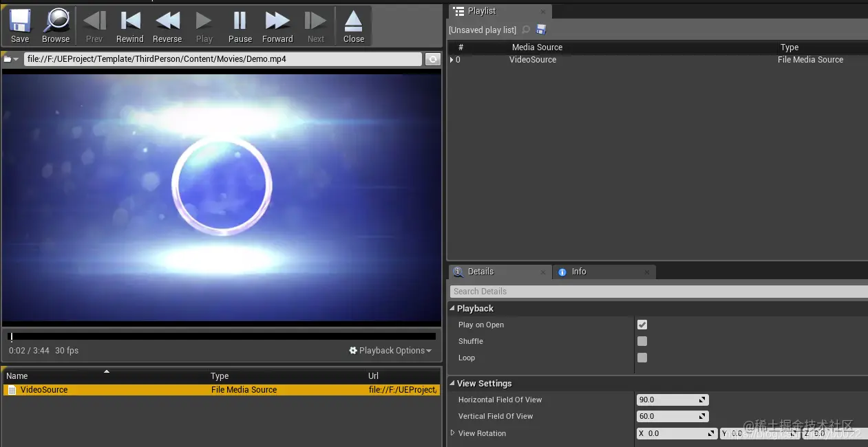The height and width of the screenshot is (447, 868).
Task: Pause the video playback
Action: tap(240, 21)
